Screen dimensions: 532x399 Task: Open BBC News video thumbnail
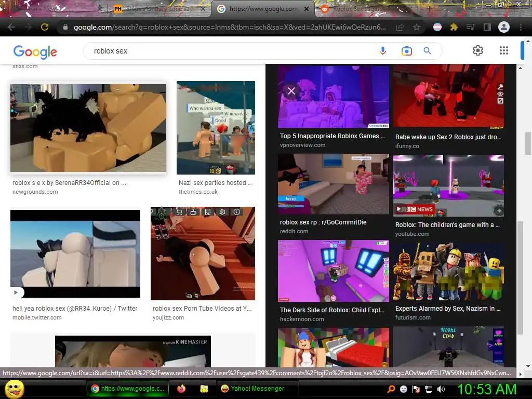point(448,185)
